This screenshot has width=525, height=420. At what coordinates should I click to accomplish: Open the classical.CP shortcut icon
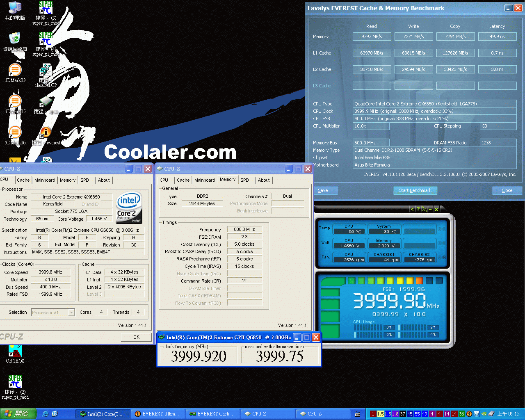pyautogui.click(x=46, y=75)
